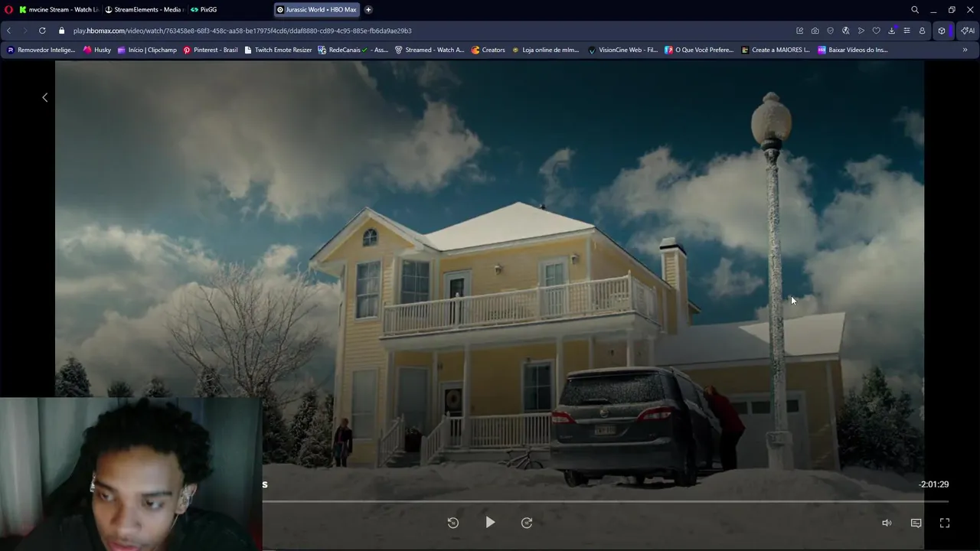Seek on the video progress bar
Screen dimensions: 980x551
pyautogui.click(x=605, y=501)
